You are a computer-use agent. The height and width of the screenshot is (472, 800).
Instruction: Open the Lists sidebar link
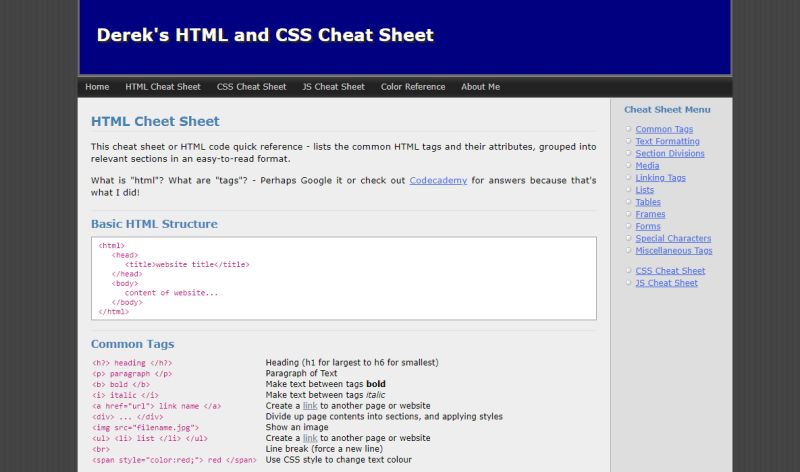coord(644,190)
